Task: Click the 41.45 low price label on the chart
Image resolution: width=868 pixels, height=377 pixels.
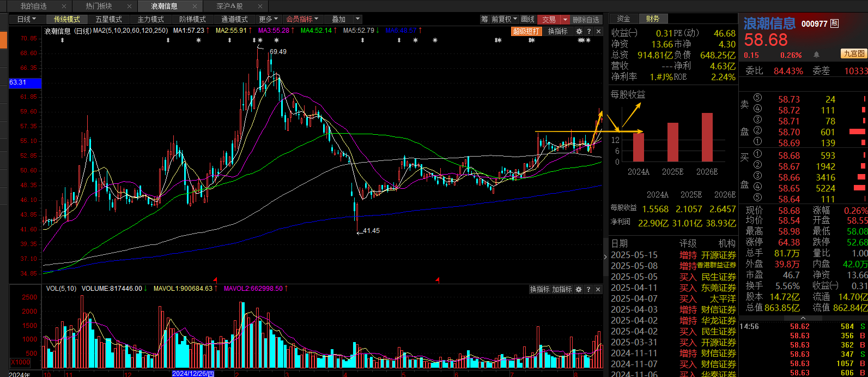Action: pyautogui.click(x=371, y=231)
